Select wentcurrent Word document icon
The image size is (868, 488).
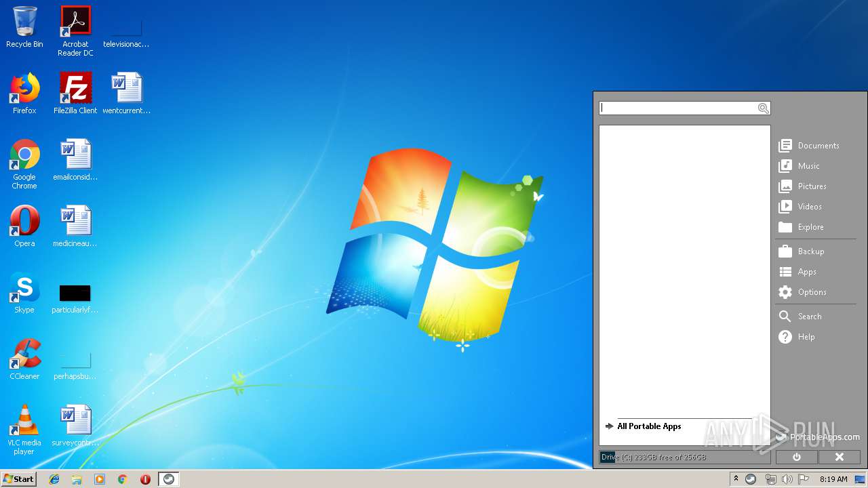pos(127,94)
